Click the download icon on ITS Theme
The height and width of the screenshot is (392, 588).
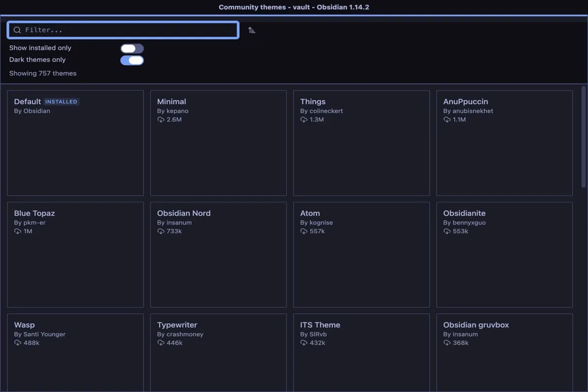(304, 343)
